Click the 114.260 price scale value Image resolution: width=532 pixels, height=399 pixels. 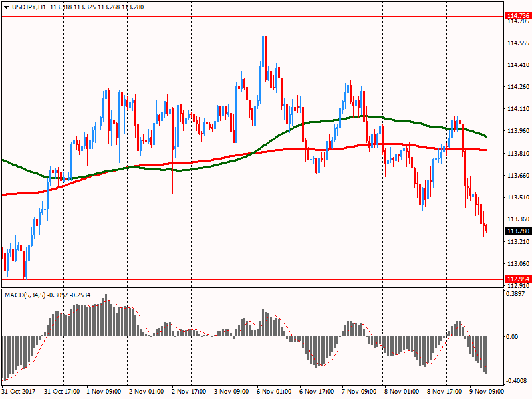click(518, 87)
